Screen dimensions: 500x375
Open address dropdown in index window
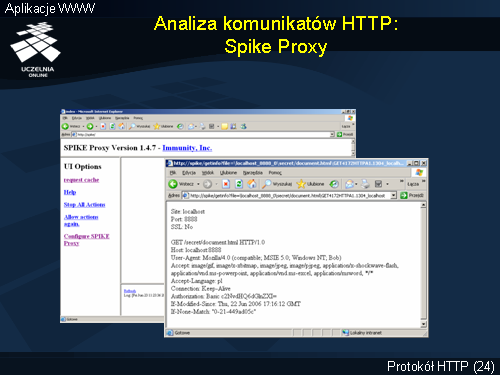[x=332, y=134]
